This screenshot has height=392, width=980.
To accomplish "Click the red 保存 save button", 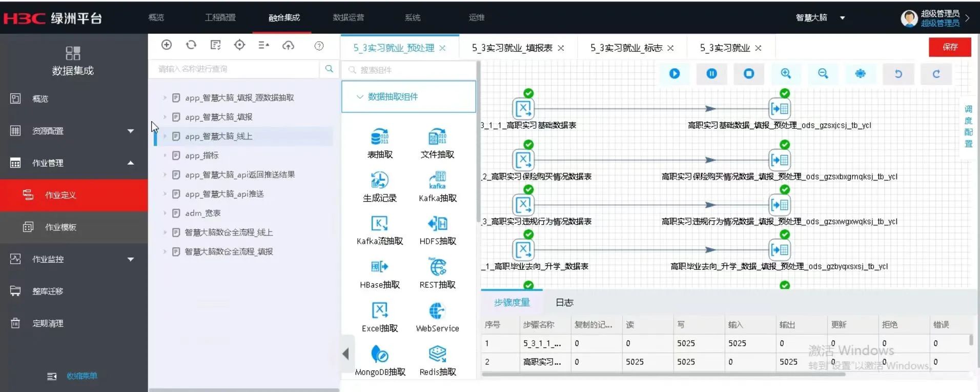I will click(x=950, y=47).
